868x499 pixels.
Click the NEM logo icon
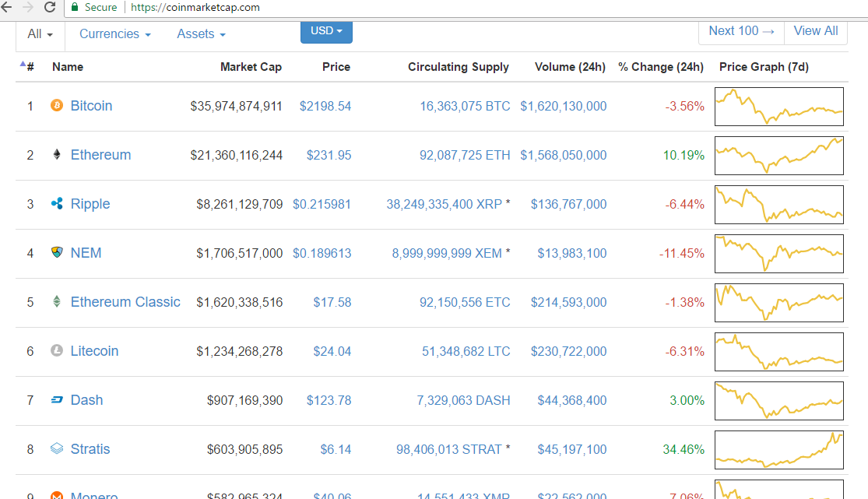[56, 253]
